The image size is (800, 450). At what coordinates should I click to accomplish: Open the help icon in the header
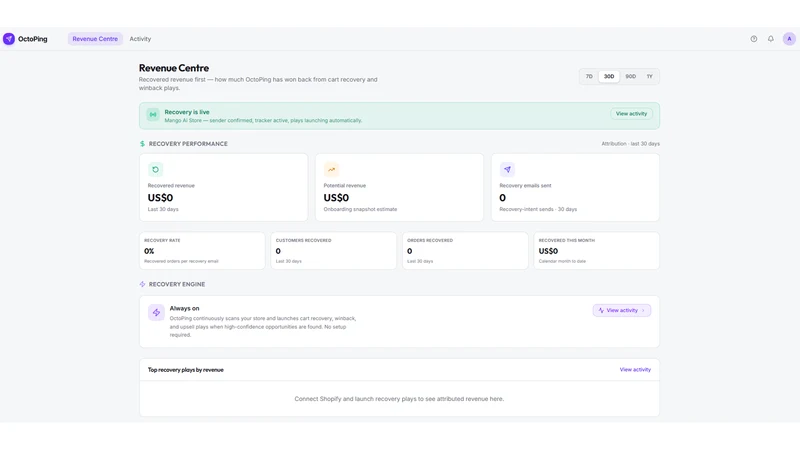754,39
